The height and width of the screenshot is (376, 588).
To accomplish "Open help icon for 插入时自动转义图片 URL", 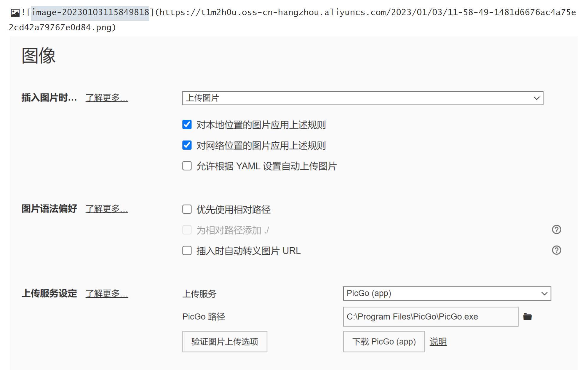I will (557, 250).
